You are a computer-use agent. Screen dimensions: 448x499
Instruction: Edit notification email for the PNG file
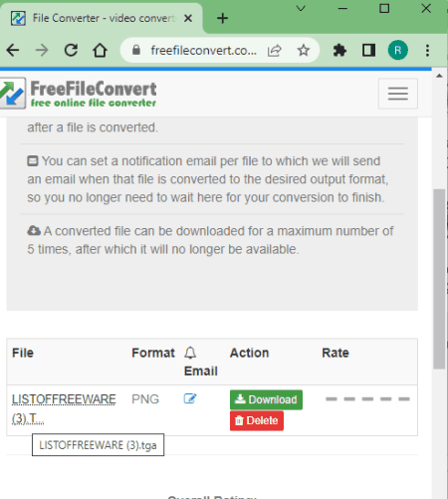pos(190,398)
